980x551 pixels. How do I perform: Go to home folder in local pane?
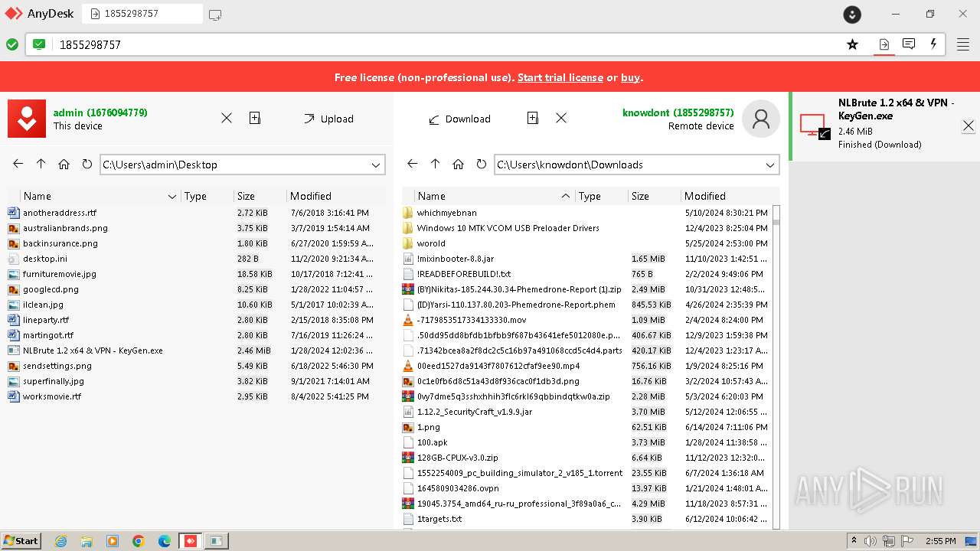coord(64,164)
